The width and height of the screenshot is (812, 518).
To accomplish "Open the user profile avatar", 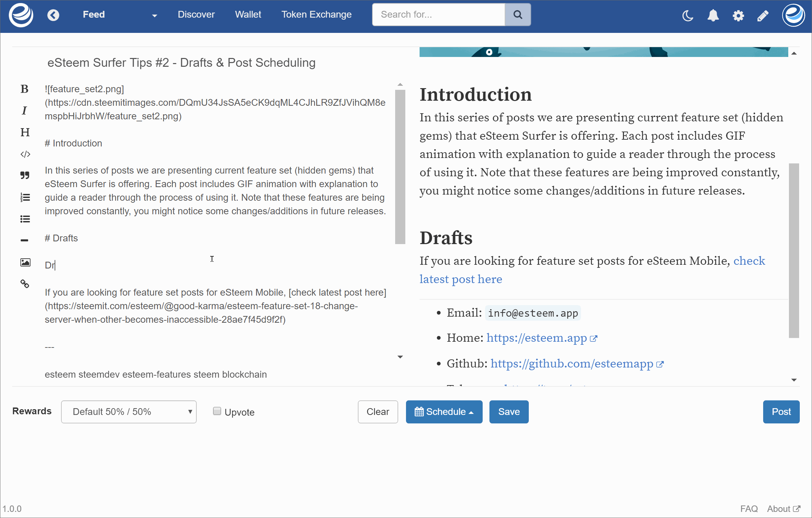I will (793, 15).
